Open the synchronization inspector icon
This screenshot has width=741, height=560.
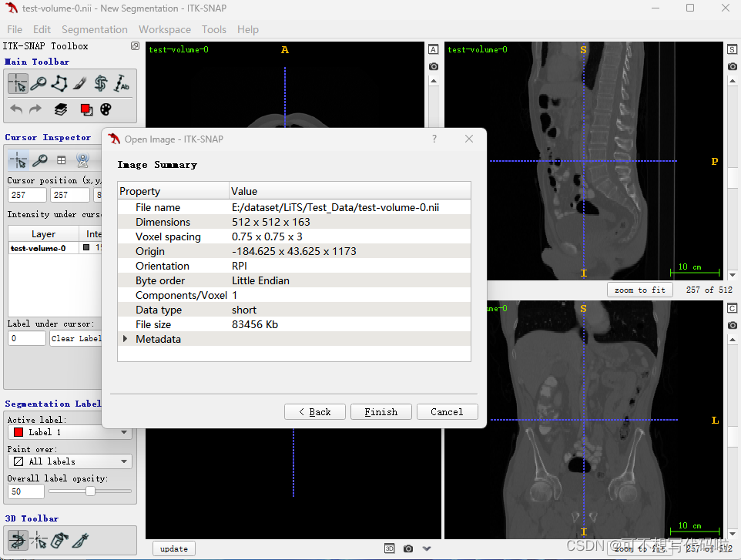click(82, 160)
